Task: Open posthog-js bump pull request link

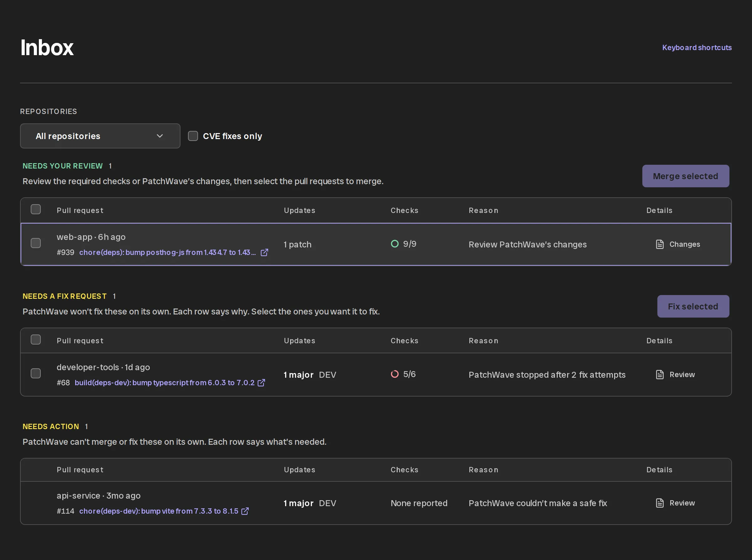Action: pyautogui.click(x=168, y=252)
